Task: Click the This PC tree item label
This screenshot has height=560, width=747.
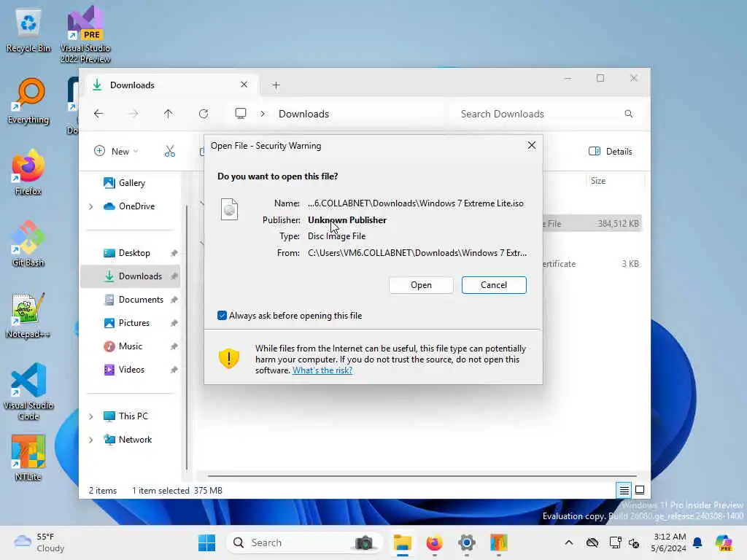Action: pos(133,416)
